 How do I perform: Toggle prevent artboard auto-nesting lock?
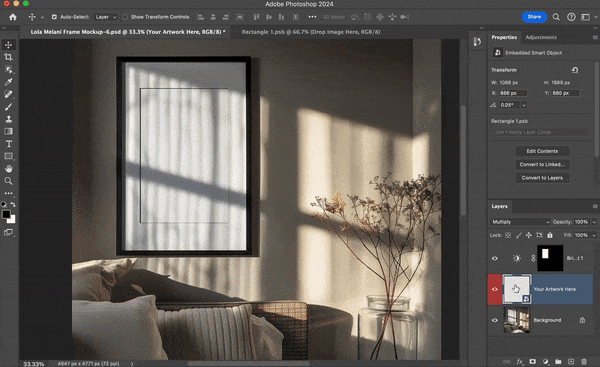tap(540, 235)
